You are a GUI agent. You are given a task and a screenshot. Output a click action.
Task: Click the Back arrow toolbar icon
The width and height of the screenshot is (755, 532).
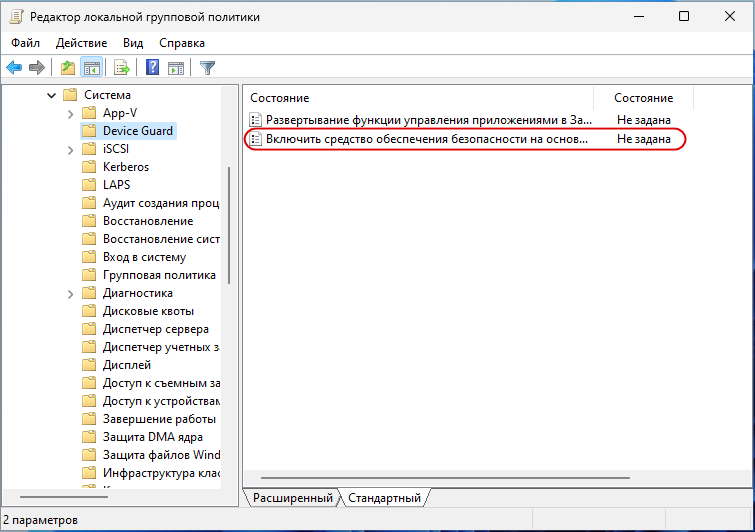click(x=14, y=67)
